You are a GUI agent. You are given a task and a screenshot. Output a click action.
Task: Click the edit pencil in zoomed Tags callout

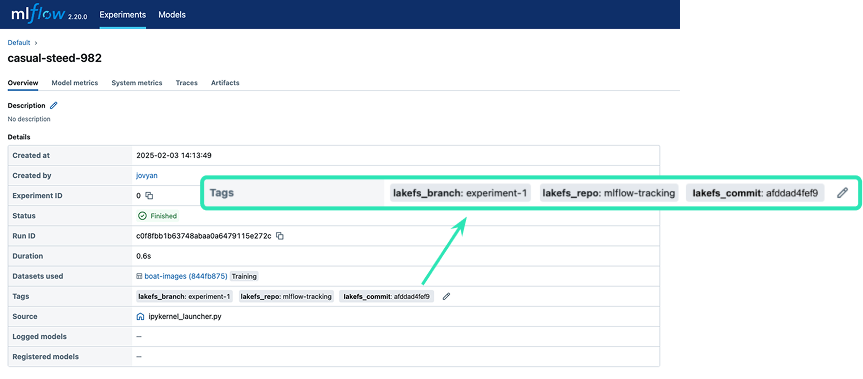pos(842,193)
